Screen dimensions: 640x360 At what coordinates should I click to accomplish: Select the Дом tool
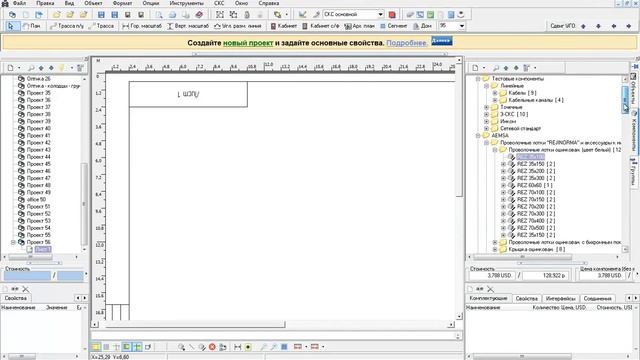click(x=422, y=26)
